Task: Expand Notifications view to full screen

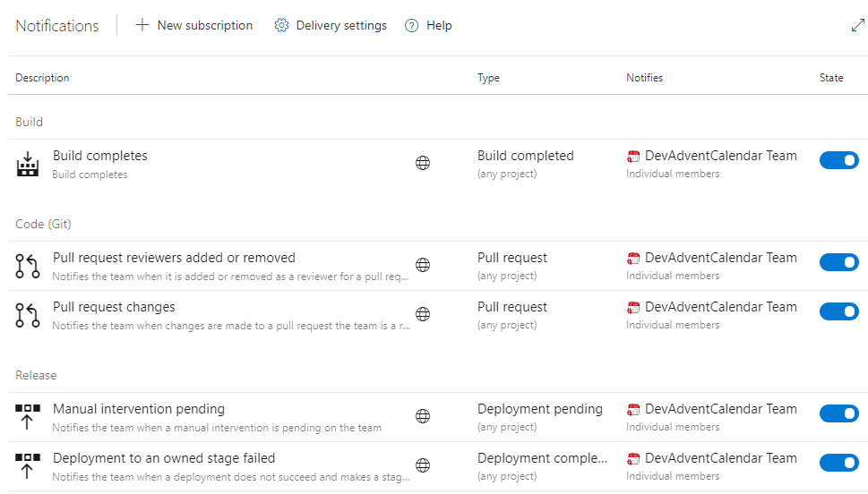Action: point(857,26)
